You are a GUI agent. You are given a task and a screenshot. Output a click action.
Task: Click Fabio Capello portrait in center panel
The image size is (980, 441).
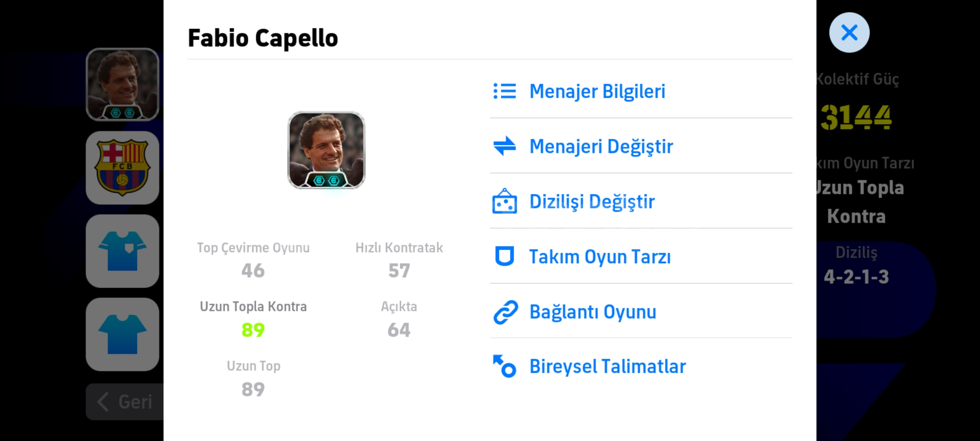[x=327, y=150]
